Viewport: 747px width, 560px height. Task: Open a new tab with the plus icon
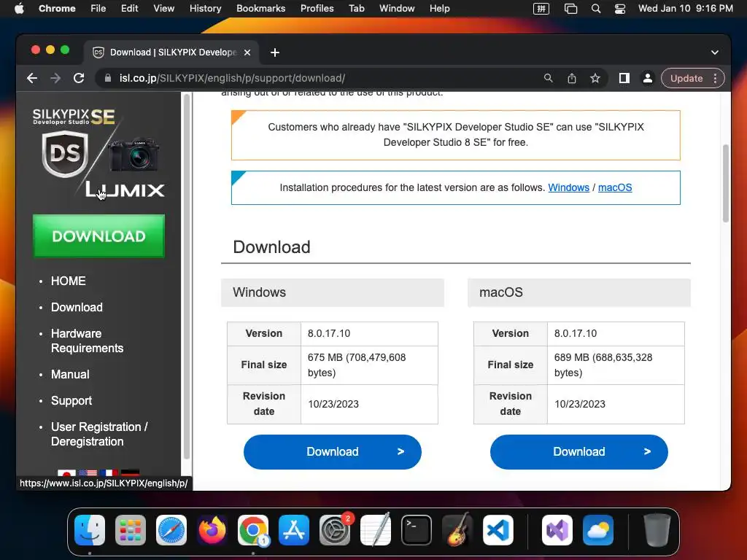275,52
